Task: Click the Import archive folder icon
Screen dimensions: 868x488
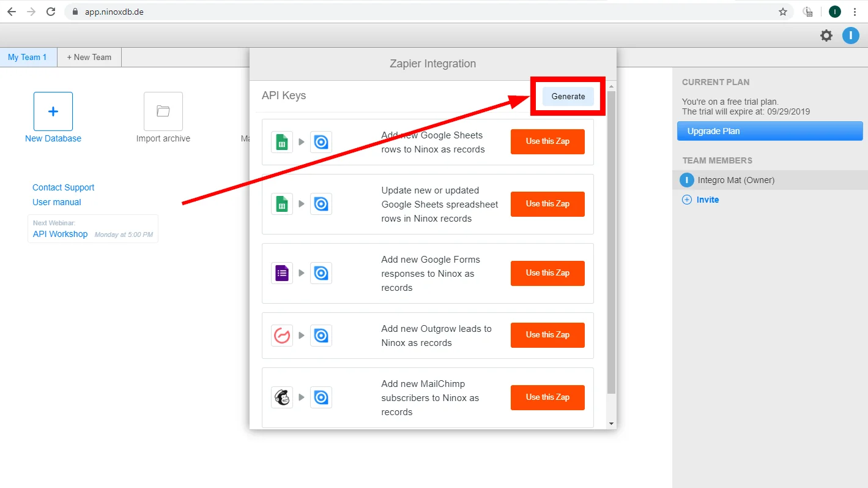Action: coord(163,111)
